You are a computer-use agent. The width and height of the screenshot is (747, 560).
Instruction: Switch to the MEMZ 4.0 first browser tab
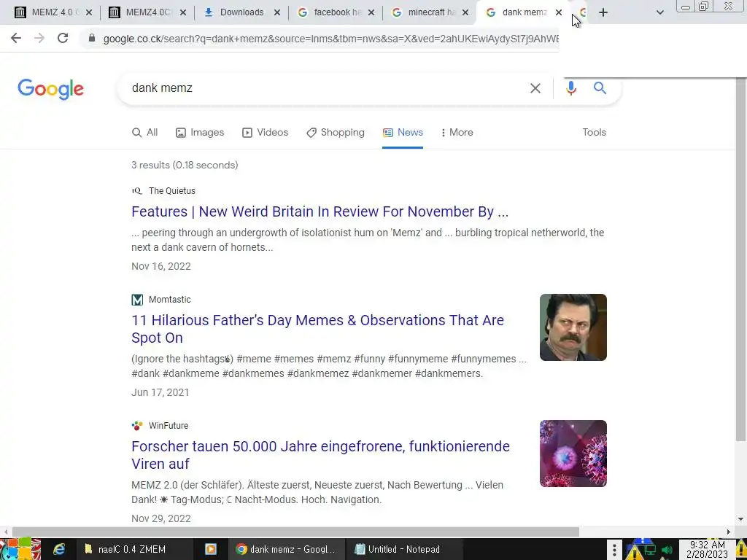tap(46, 12)
